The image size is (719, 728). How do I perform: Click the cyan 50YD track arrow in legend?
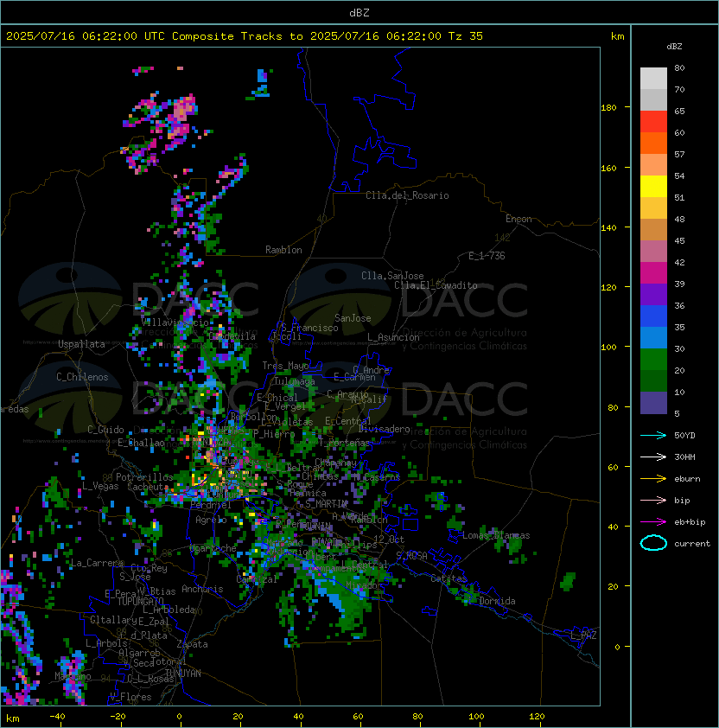point(653,435)
